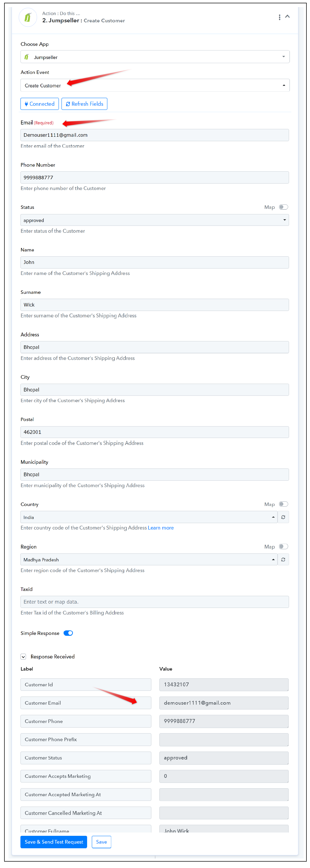Screen dimensions: 310x868
Task: Click the Phone Number input field
Action: click(x=154, y=178)
